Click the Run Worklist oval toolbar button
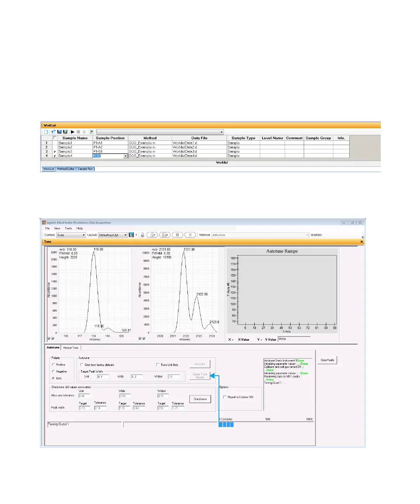Viewport: 420px width, 504px height. (165, 235)
